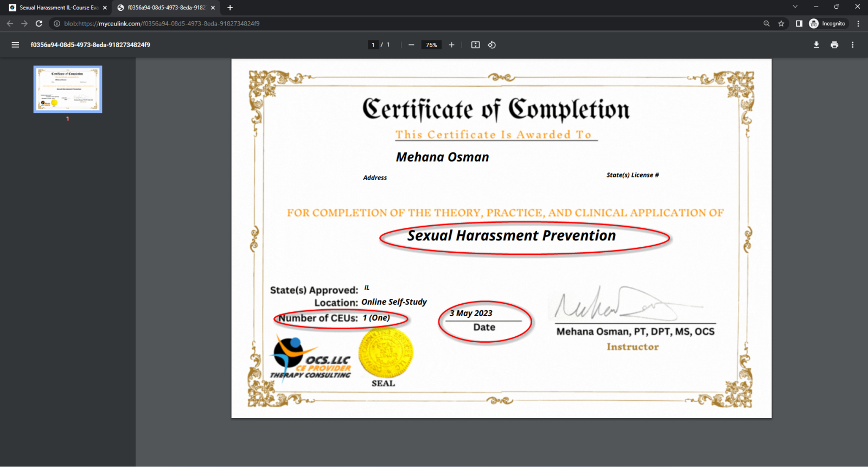Screen dimensions: 868x467
Task: Edit the 75% zoom level field
Action: (x=431, y=45)
